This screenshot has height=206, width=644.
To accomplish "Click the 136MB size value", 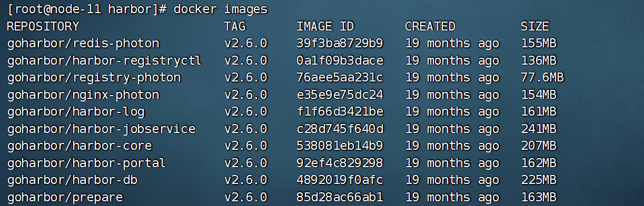I will pos(539,61).
